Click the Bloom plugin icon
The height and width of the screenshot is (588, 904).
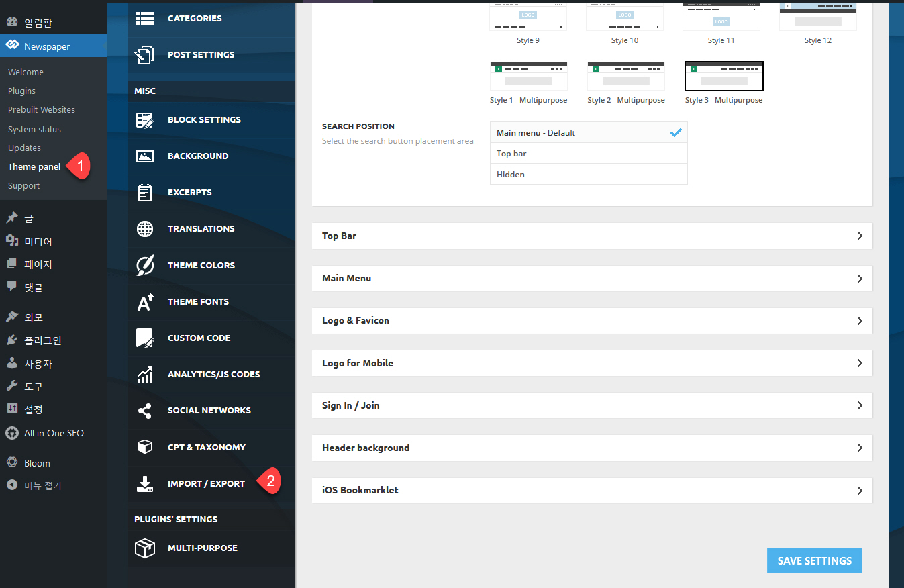12,462
